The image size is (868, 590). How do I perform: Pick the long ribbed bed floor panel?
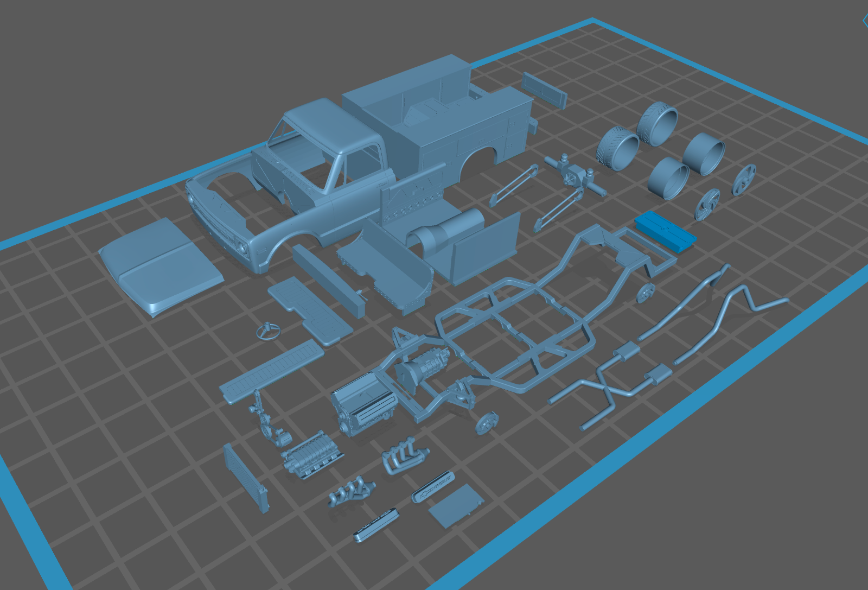pyautogui.click(x=271, y=371)
